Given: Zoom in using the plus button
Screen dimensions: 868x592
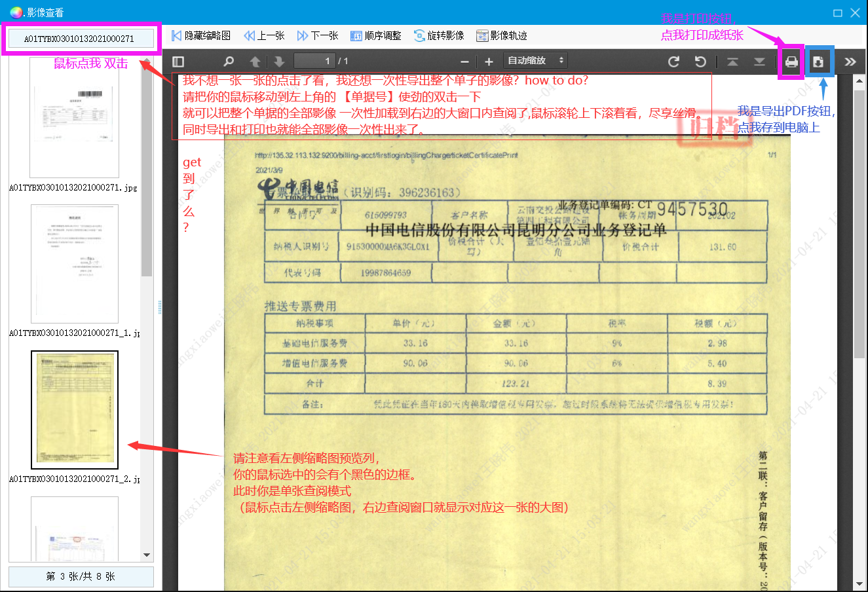Looking at the screenshot, I should [489, 62].
